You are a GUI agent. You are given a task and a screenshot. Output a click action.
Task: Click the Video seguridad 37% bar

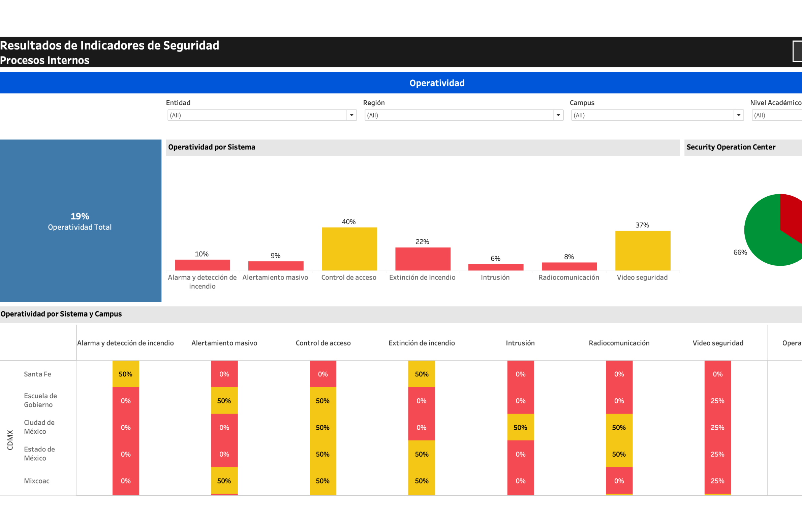click(642, 251)
